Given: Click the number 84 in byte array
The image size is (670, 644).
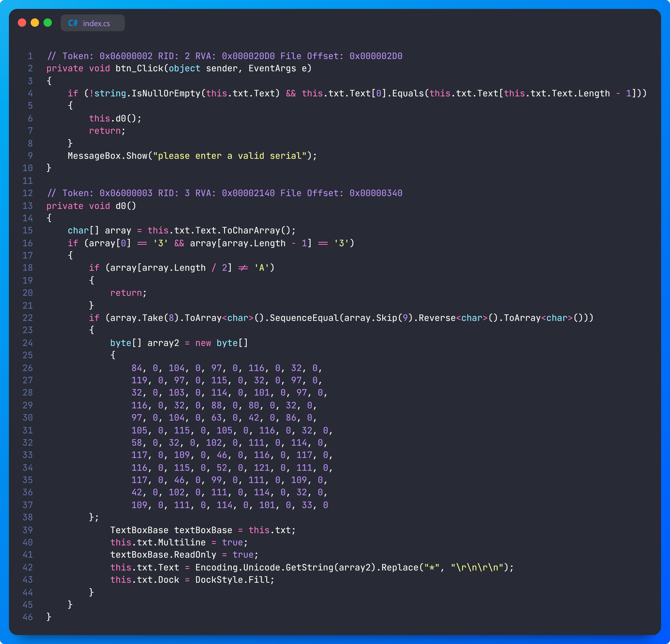Looking at the screenshot, I should coord(136,368).
